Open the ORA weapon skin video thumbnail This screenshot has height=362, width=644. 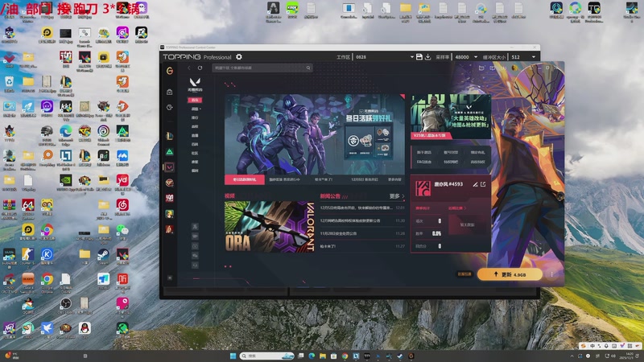point(270,227)
